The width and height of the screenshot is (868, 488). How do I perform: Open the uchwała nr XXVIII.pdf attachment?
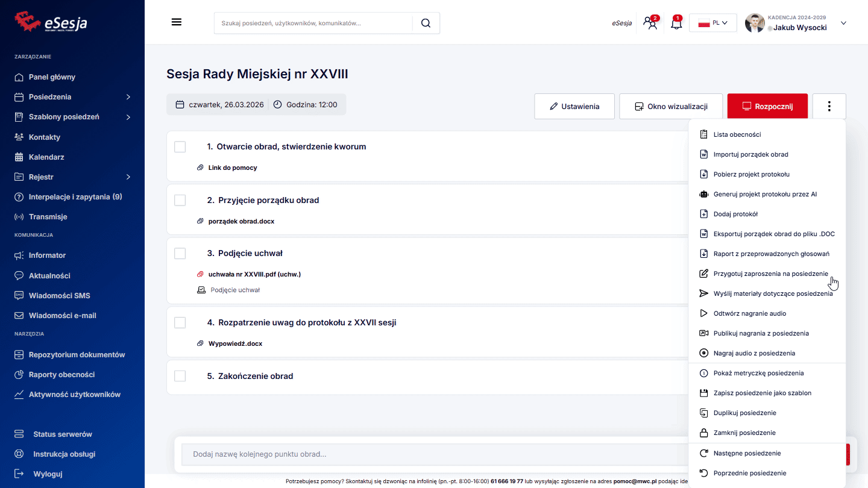pyautogui.click(x=254, y=274)
